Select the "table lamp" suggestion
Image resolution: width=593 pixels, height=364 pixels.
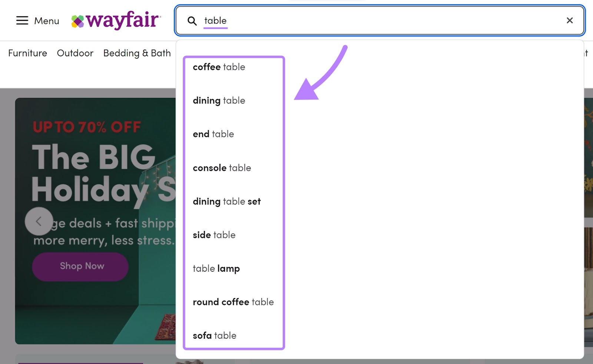216,269
